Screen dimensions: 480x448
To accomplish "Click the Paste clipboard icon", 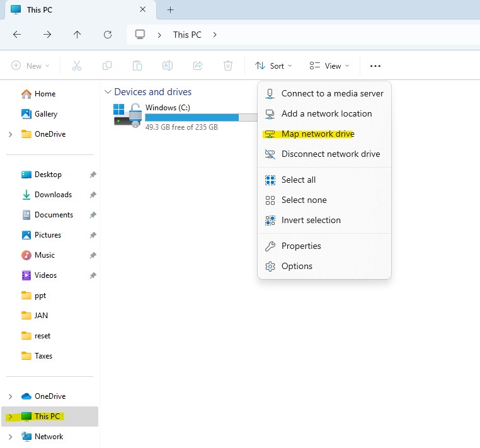I will (137, 66).
